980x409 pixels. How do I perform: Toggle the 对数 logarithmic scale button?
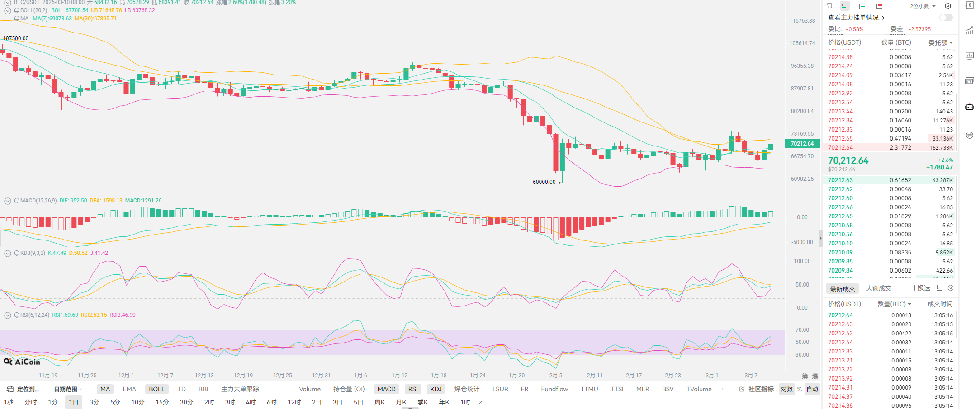[x=786, y=389]
